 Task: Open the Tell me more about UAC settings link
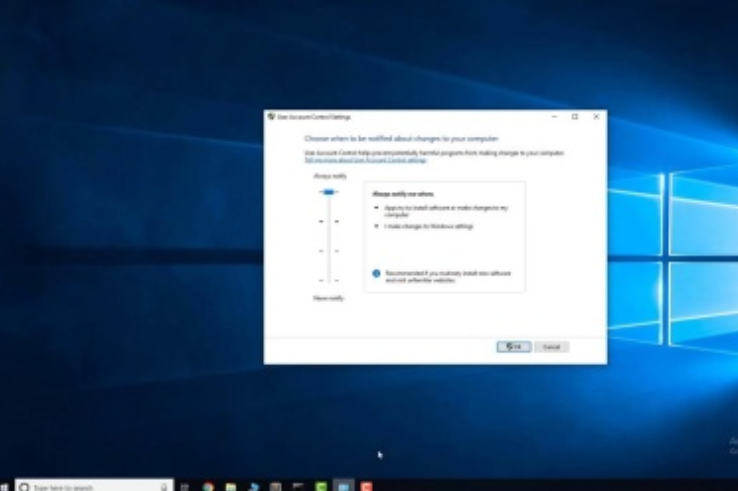365,160
